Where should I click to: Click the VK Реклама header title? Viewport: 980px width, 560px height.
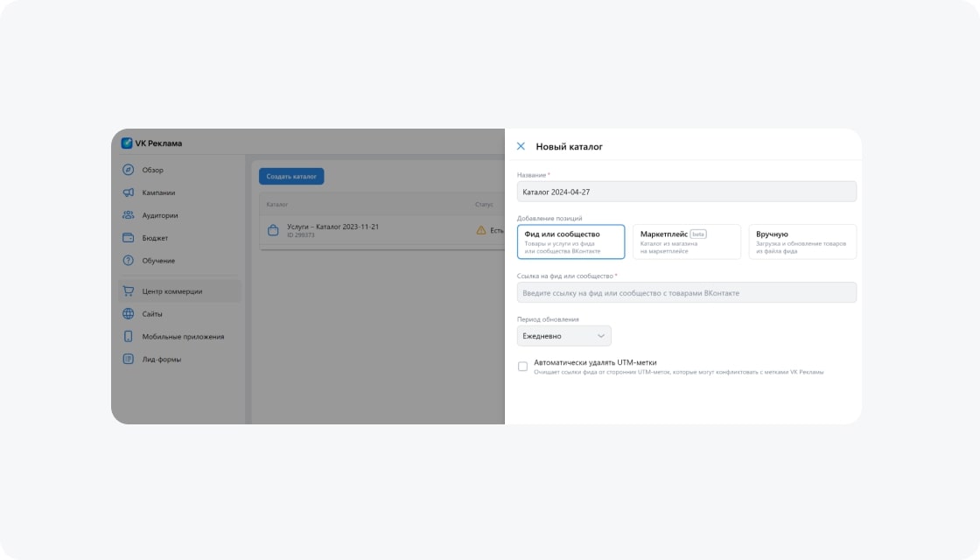158,143
